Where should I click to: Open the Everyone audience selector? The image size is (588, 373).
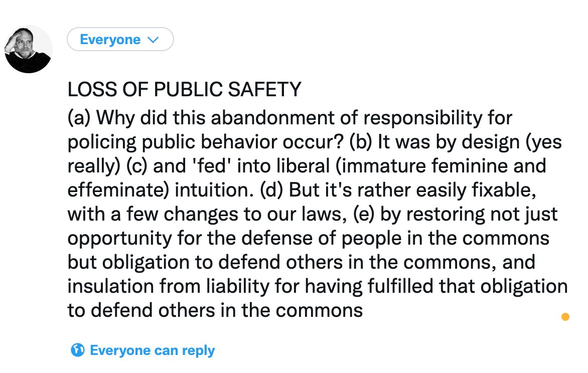point(120,39)
